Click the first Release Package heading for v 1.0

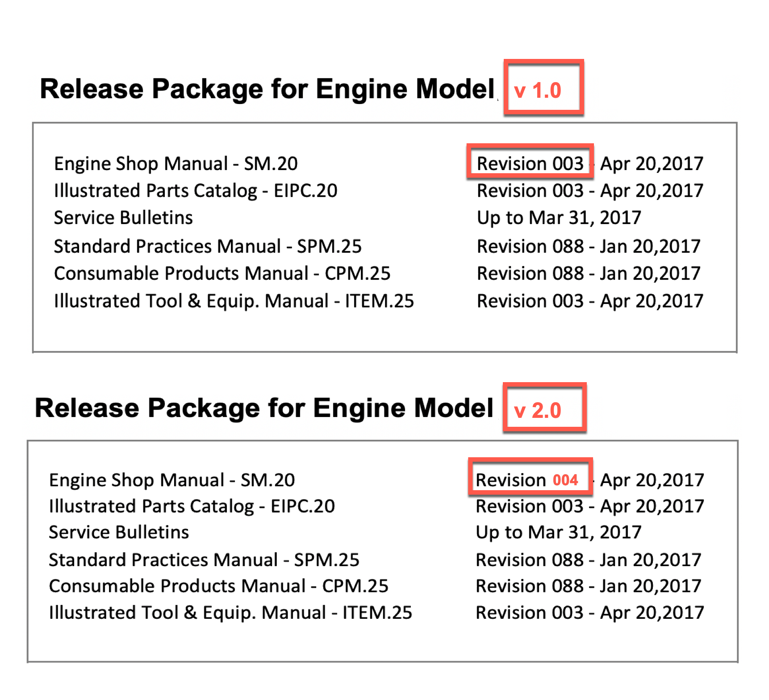267,89
